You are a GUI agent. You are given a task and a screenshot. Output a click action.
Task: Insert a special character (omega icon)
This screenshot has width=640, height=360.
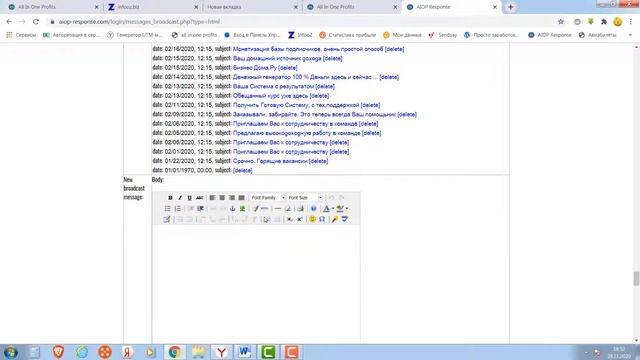322,219
